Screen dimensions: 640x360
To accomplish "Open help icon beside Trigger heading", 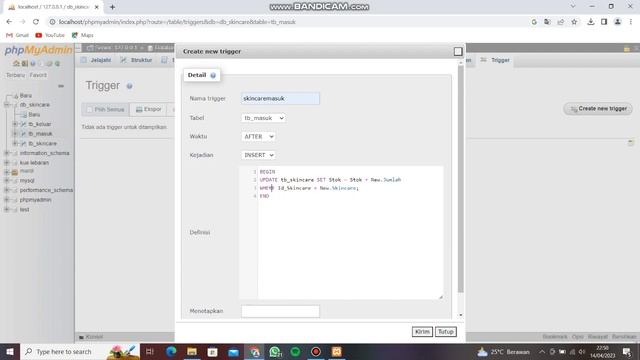I will pyautogui.click(x=129, y=86).
